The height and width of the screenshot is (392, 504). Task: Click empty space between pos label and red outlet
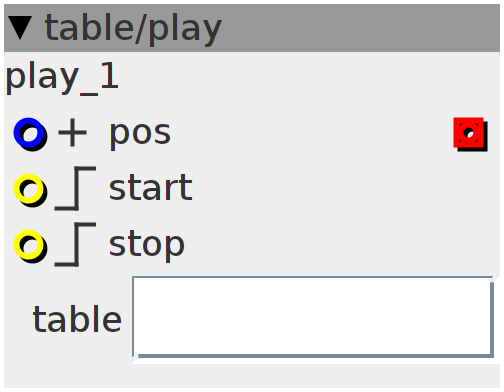click(312, 134)
